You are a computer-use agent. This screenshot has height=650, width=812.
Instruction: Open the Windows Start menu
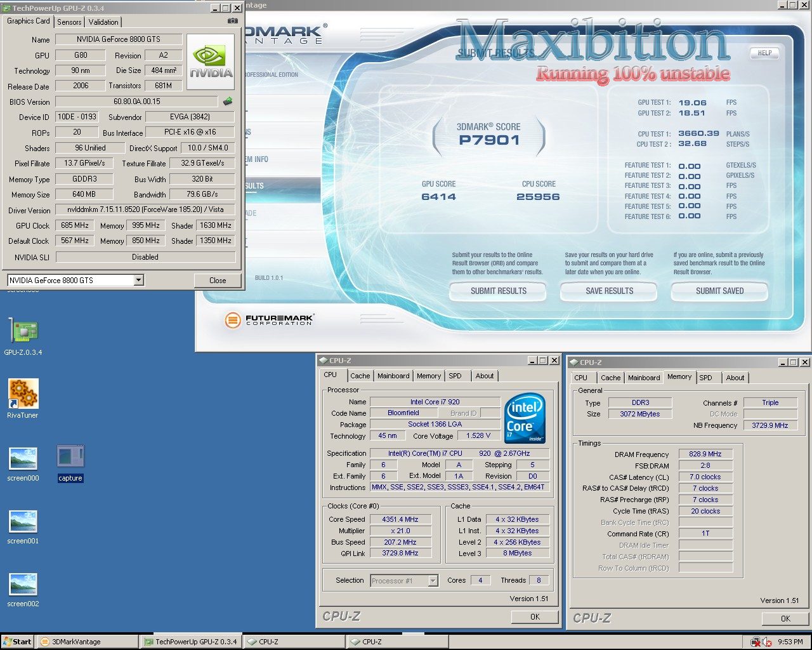[x=17, y=642]
